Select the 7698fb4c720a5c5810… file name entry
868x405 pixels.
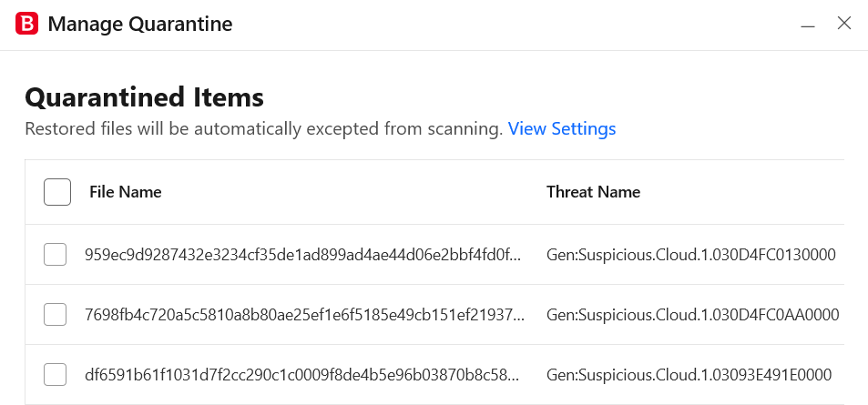pyautogui.click(x=304, y=315)
